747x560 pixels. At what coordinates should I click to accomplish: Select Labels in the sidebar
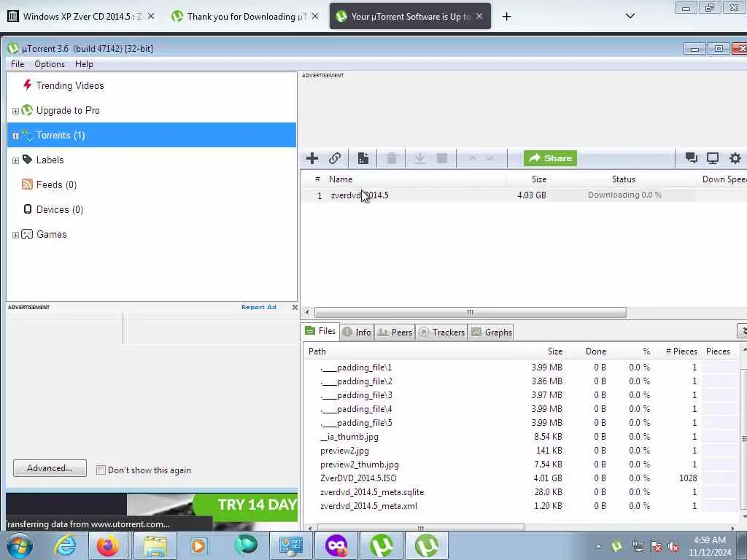point(50,160)
